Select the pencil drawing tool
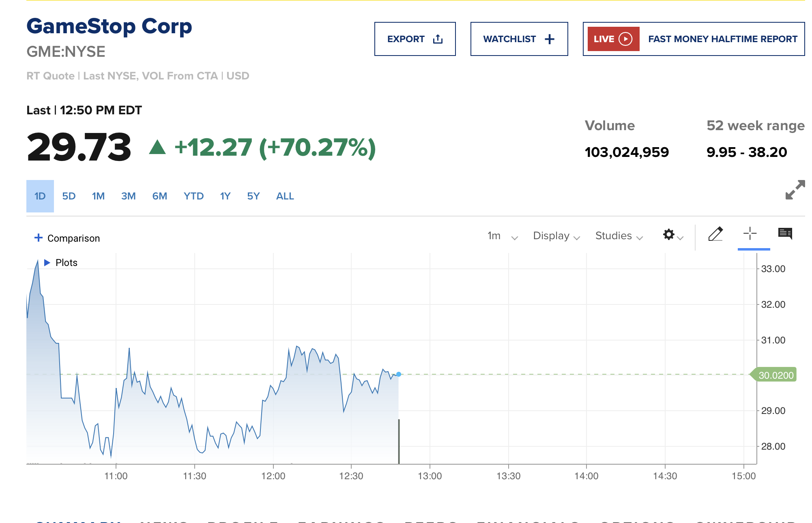This screenshot has width=812, height=523. [715, 234]
